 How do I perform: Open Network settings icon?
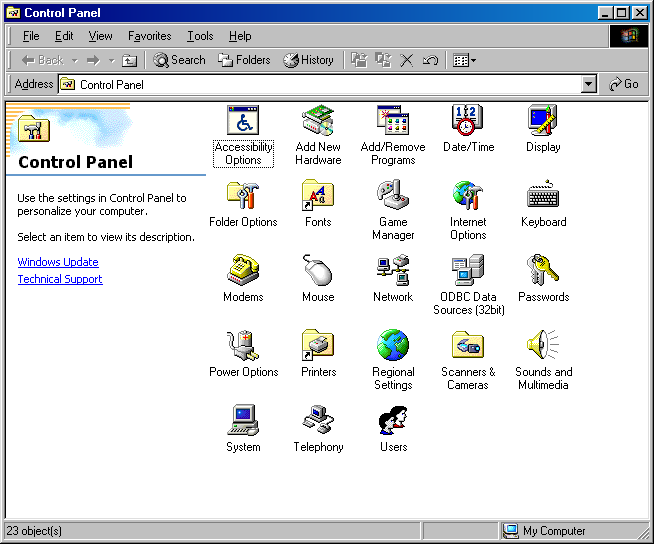pyautogui.click(x=393, y=270)
